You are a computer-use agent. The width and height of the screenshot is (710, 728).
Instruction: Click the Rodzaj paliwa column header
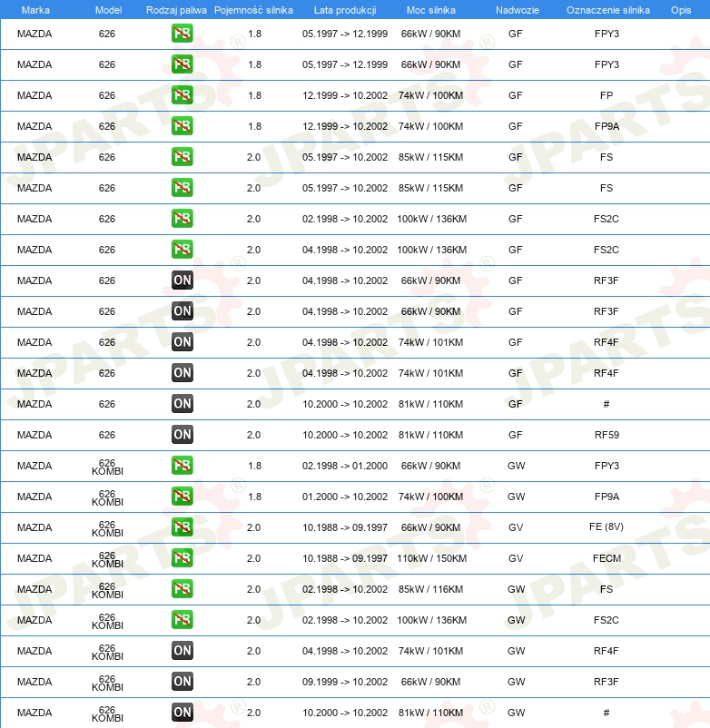(x=176, y=10)
